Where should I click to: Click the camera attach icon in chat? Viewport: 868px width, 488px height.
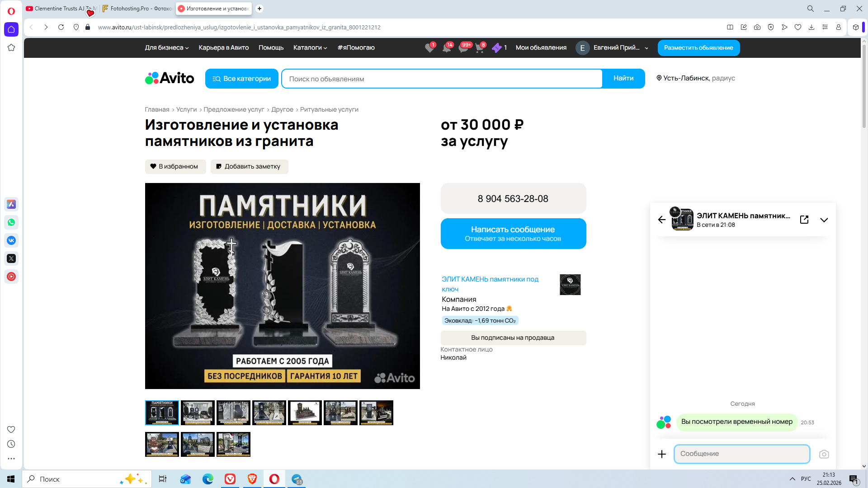click(824, 454)
